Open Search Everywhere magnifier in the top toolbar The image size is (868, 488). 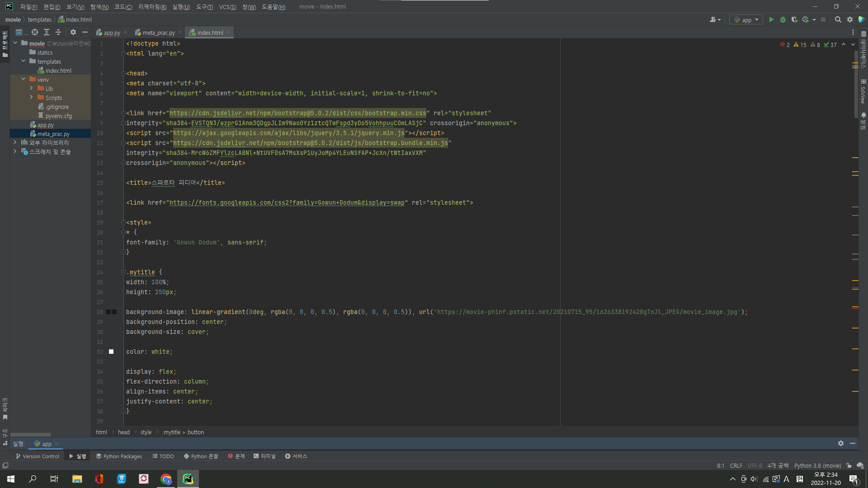[x=838, y=20]
